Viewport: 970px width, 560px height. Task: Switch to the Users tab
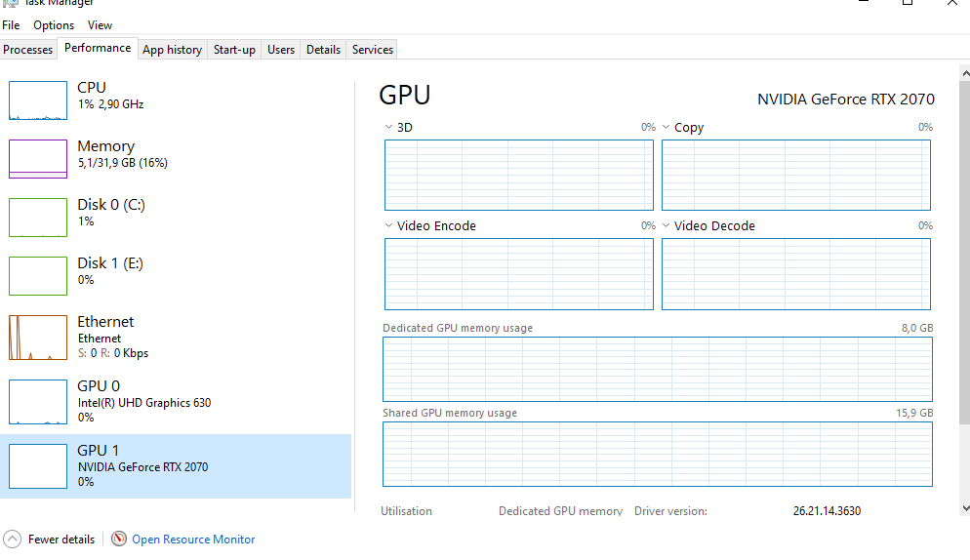[281, 50]
